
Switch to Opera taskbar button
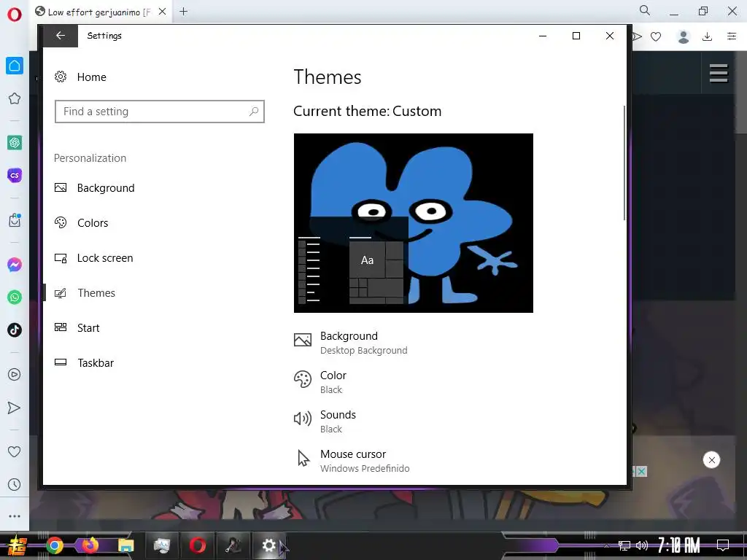point(198,545)
